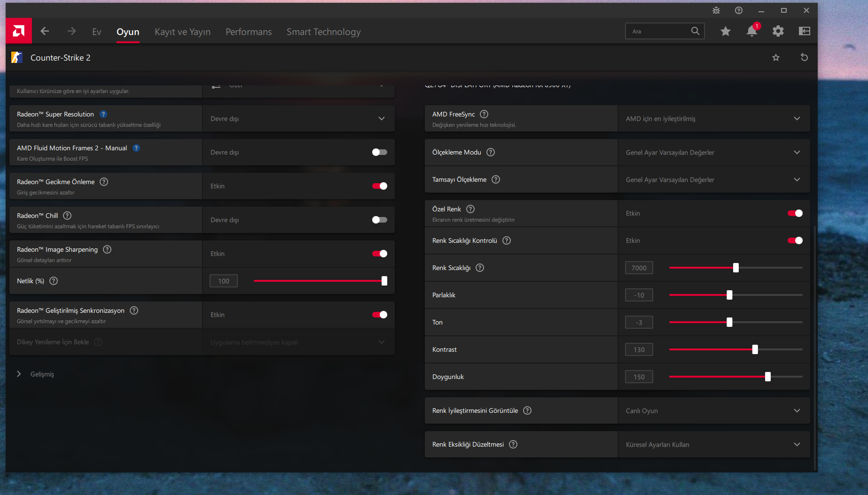The height and width of the screenshot is (495, 868).
Task: Open Renk İyileştirmesini Görüntüle dropdown
Action: [714, 410]
